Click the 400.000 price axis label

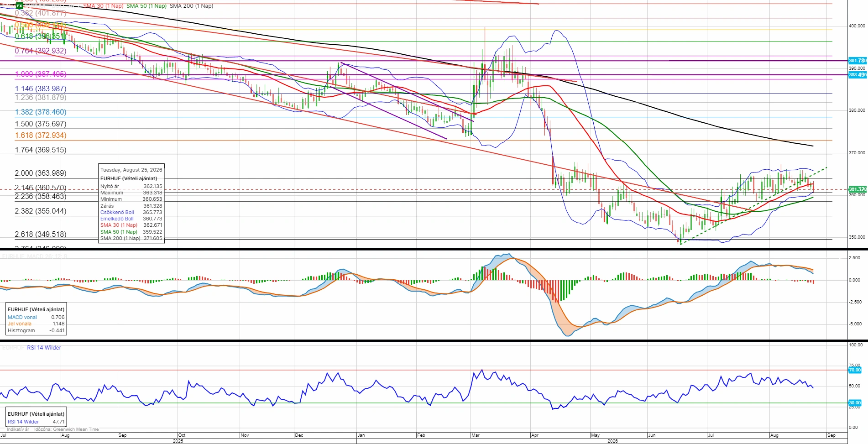[857, 26]
